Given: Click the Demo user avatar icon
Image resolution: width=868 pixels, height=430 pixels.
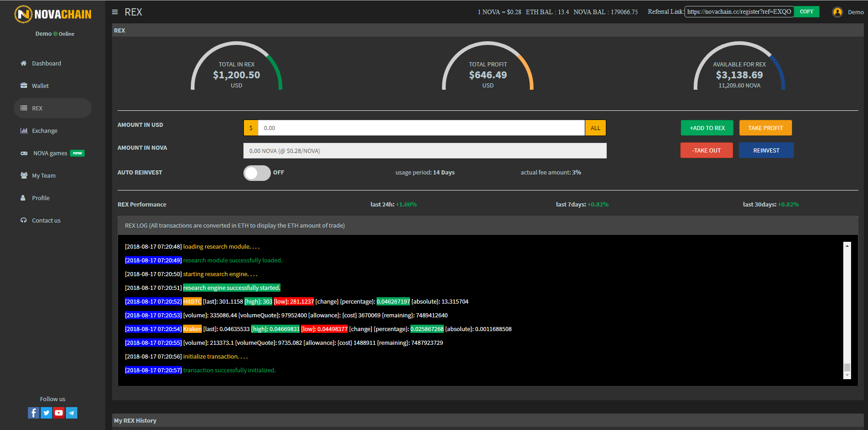Looking at the screenshot, I should tap(837, 12).
